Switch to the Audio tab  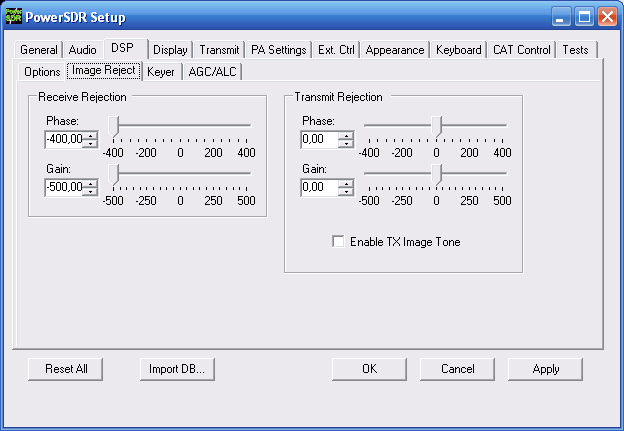click(x=83, y=50)
